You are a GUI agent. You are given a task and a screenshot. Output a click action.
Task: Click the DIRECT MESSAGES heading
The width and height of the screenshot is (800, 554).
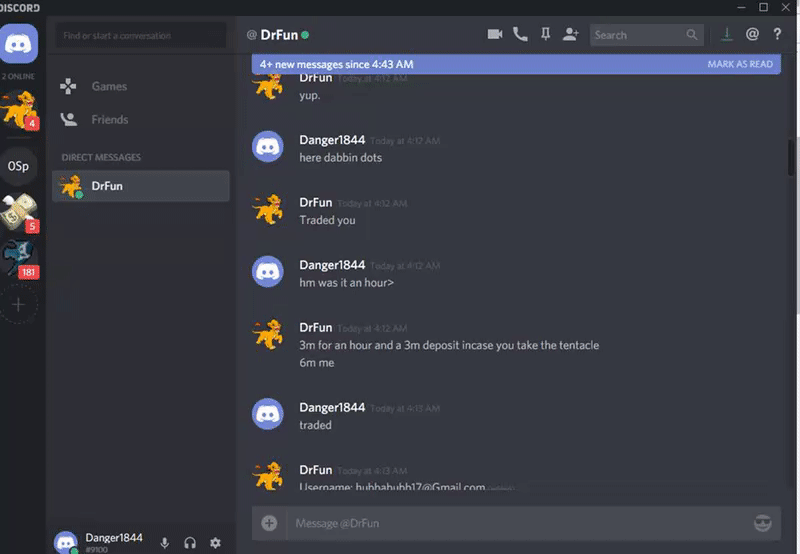point(101,157)
